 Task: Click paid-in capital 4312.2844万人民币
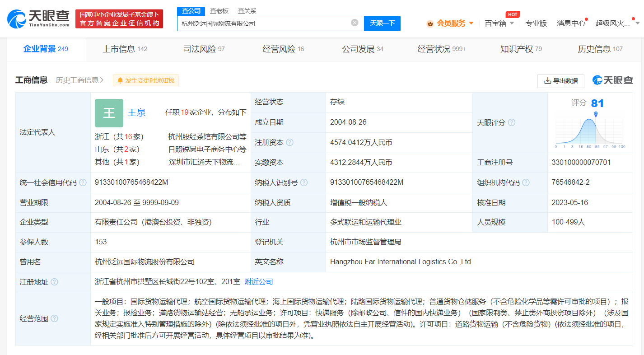pyautogui.click(x=361, y=162)
